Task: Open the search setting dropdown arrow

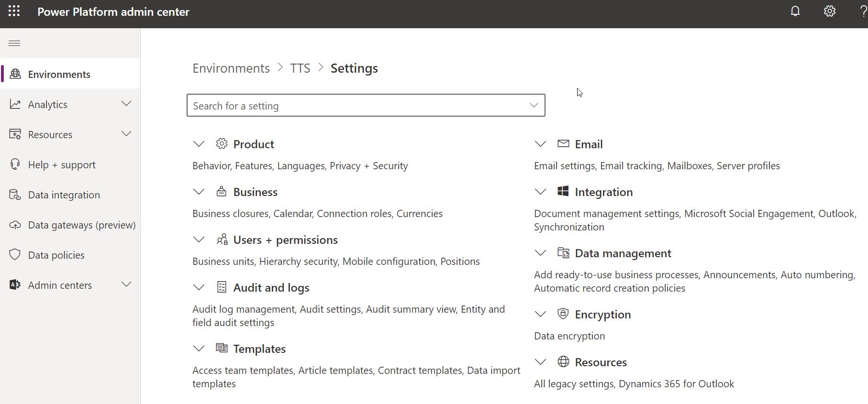Action: point(534,105)
